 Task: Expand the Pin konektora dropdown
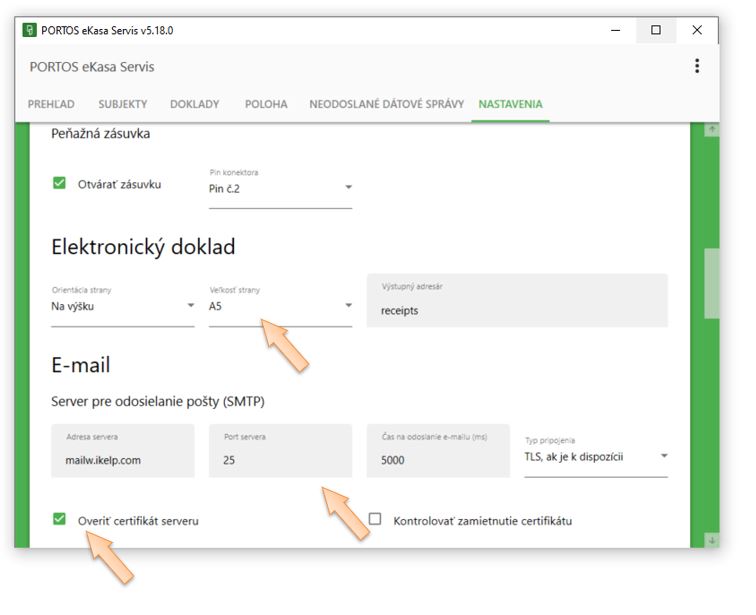280,188
